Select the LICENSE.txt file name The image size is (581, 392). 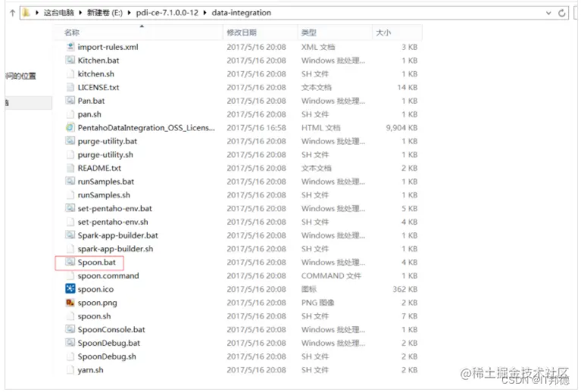tap(98, 87)
